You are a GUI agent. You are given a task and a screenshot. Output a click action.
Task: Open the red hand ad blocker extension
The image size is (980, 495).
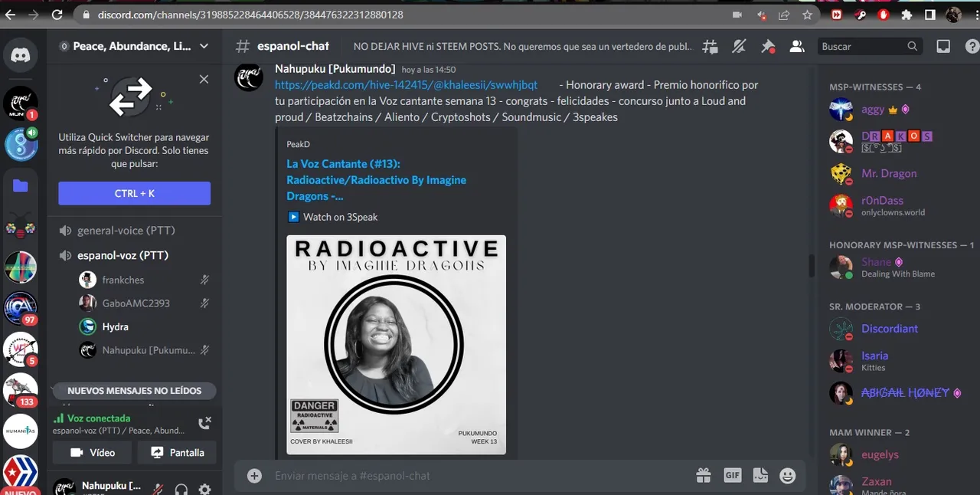click(x=883, y=15)
